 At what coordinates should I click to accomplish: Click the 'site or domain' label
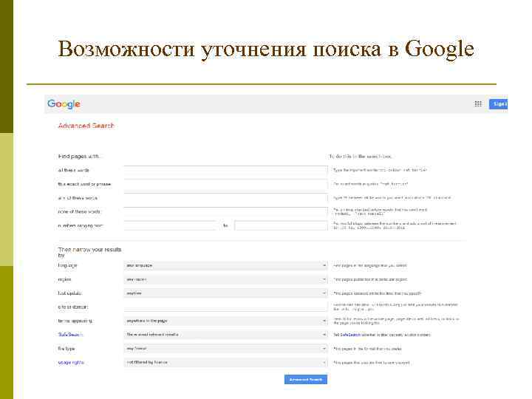click(73, 307)
